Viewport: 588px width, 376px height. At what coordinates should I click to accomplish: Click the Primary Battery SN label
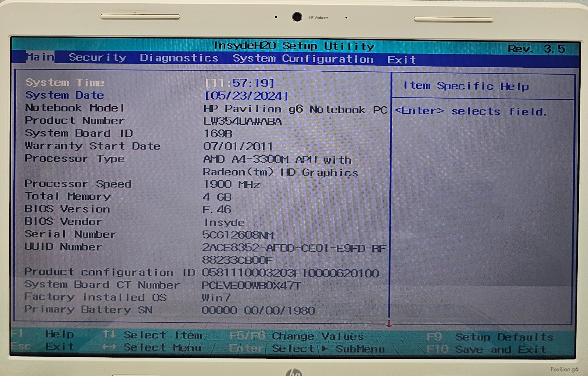tap(89, 309)
